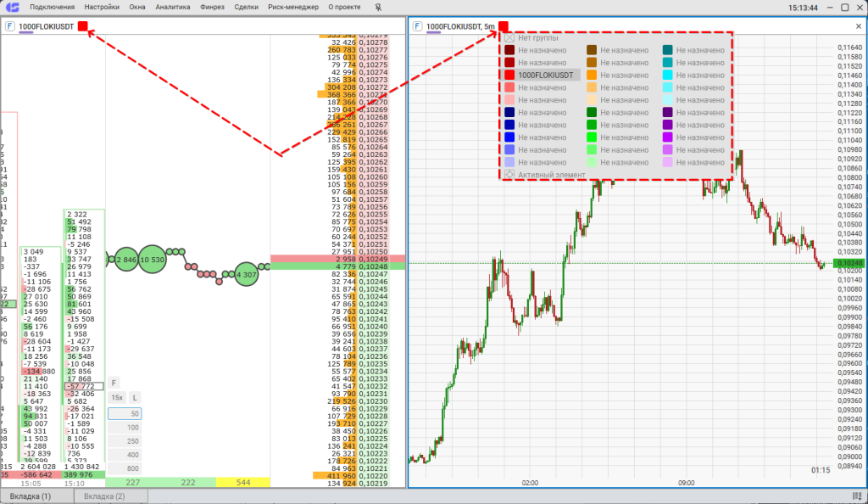Image resolution: width=868 pixels, height=504 pixels.
Task: Click the F icon on order book header
Action: tap(9, 26)
